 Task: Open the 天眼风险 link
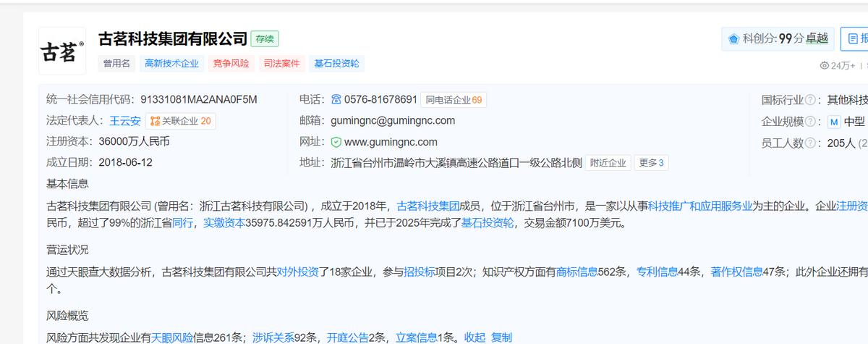pyautogui.click(x=172, y=337)
